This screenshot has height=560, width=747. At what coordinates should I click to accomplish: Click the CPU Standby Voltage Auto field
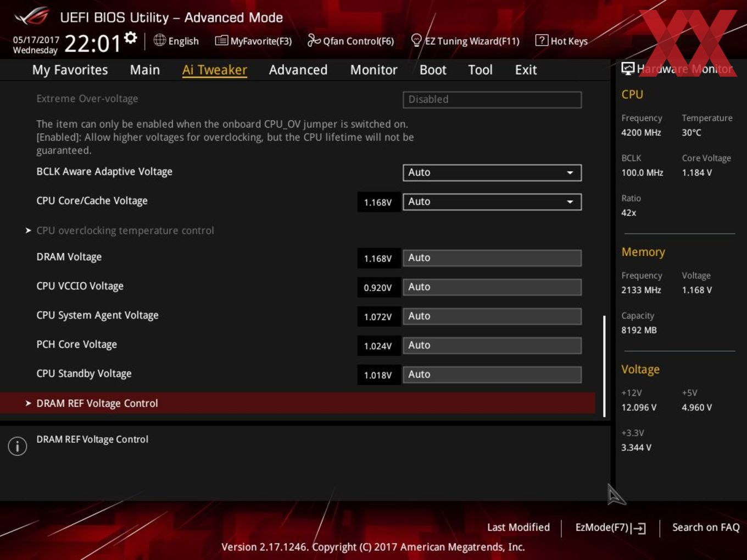pyautogui.click(x=492, y=374)
